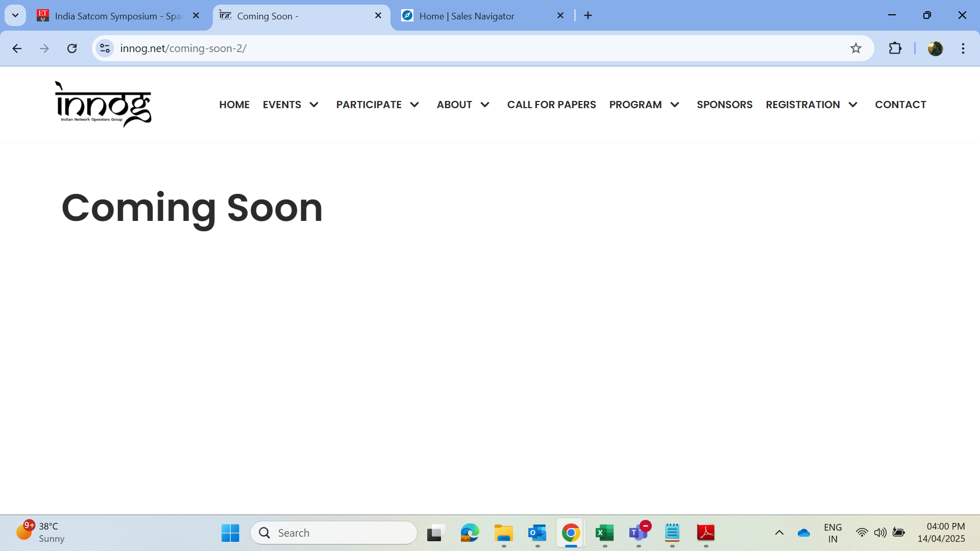Image resolution: width=980 pixels, height=551 pixels.
Task: Open Excel from the taskbar
Action: (x=605, y=533)
